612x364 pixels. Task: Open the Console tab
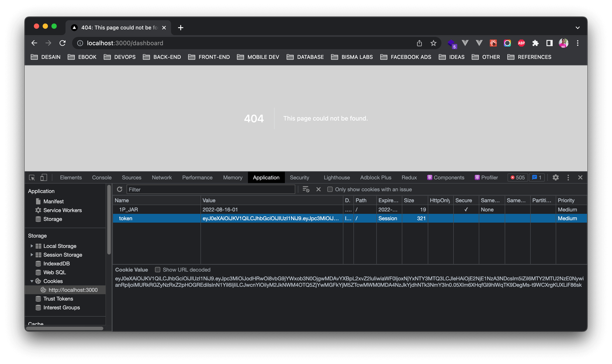pyautogui.click(x=102, y=178)
